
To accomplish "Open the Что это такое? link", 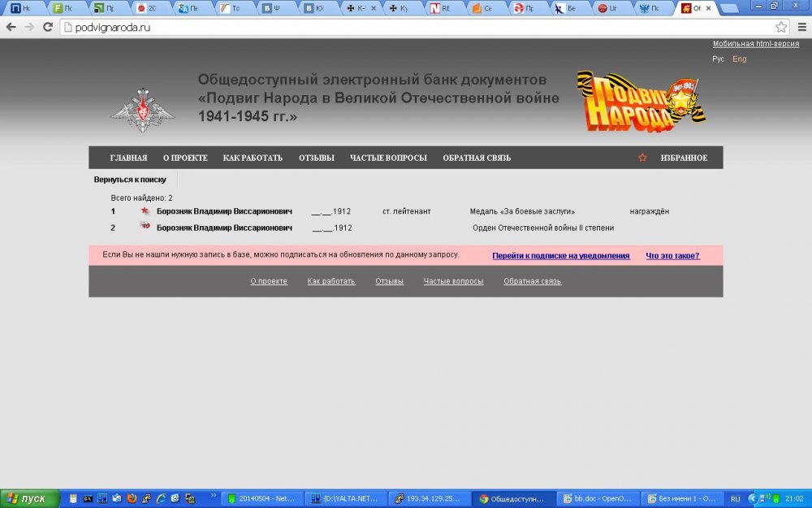I will point(672,255).
